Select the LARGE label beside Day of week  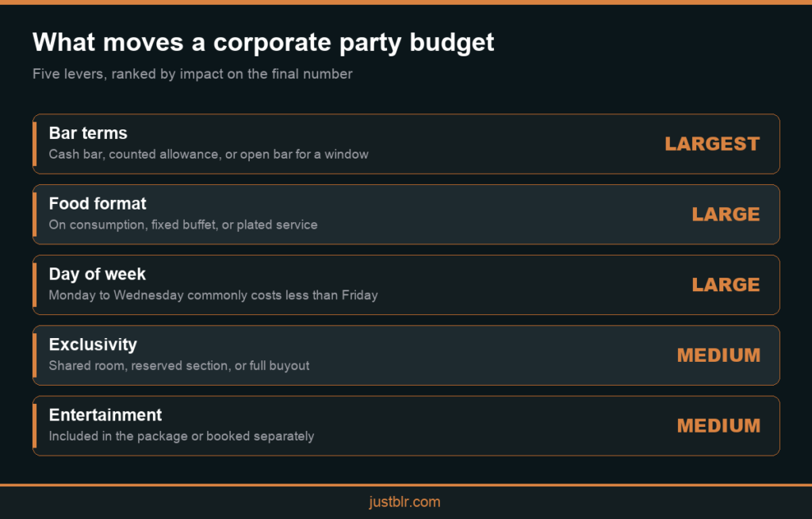(x=726, y=285)
